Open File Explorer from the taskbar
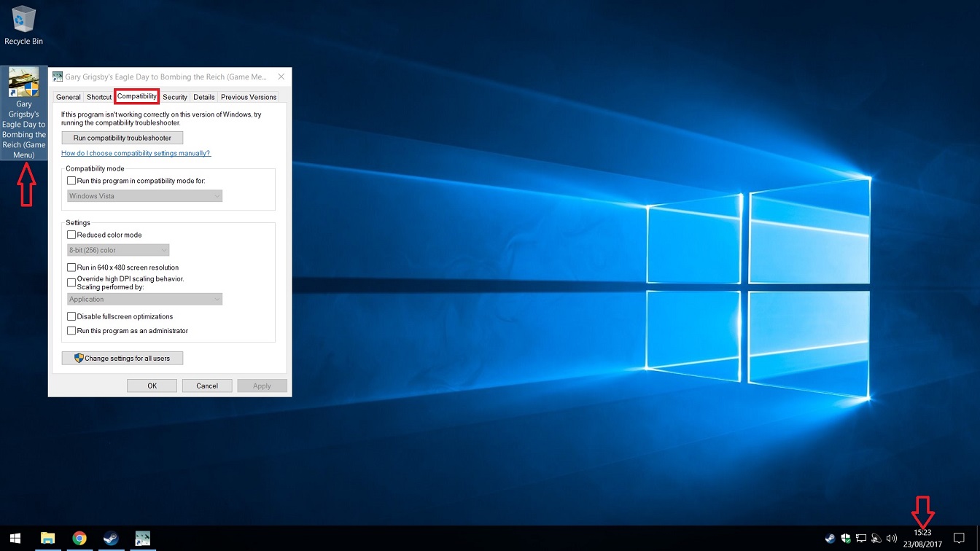The width and height of the screenshot is (980, 551). (x=47, y=539)
